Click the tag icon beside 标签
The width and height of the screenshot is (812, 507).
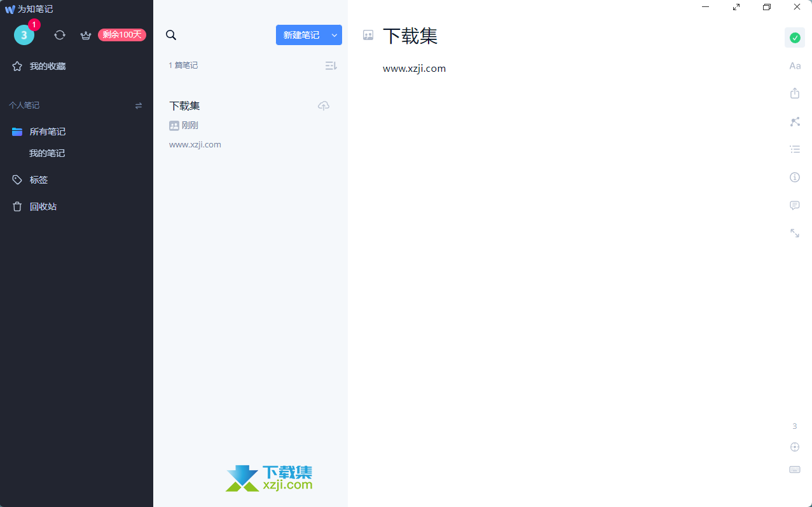17,180
